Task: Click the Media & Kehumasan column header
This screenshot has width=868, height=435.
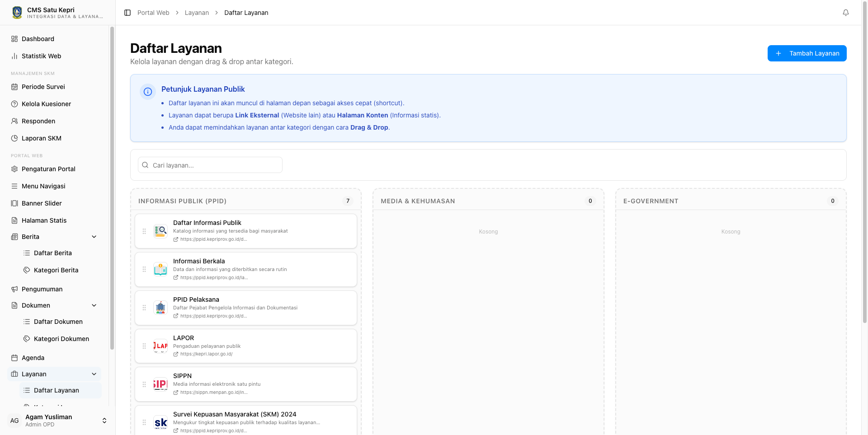Action: pyautogui.click(x=418, y=201)
